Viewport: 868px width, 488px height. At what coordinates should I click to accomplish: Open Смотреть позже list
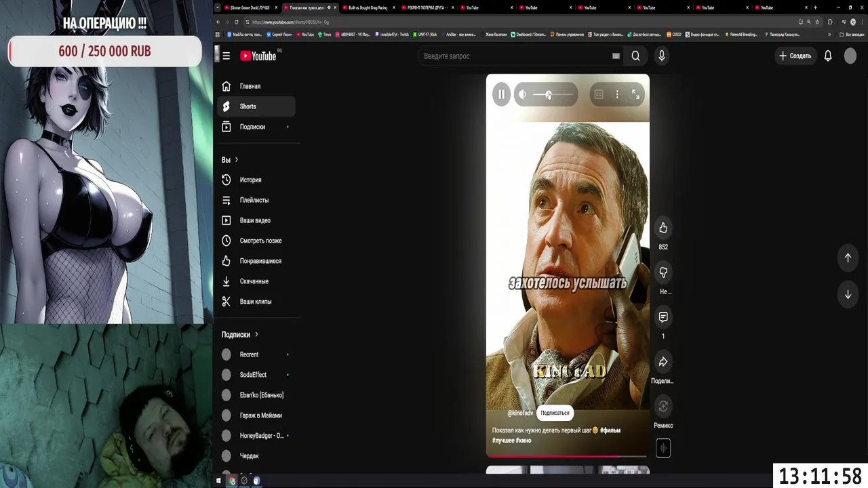[x=256, y=241]
